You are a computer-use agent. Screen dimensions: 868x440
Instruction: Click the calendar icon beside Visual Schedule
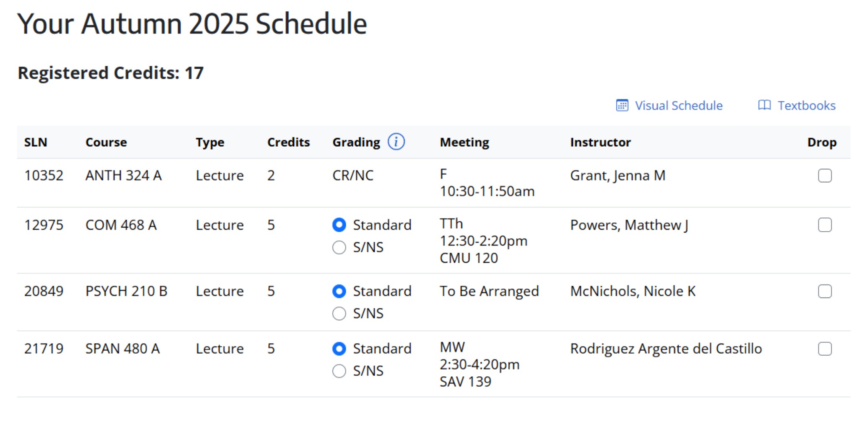(622, 106)
